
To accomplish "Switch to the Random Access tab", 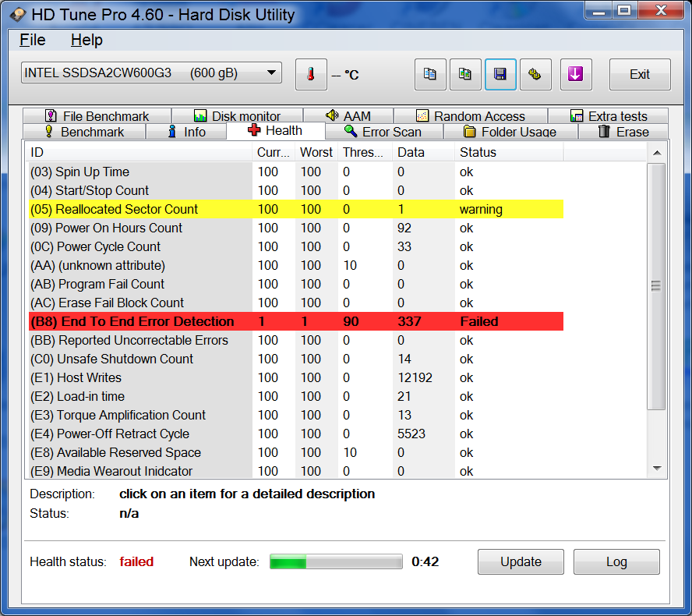I will click(471, 115).
